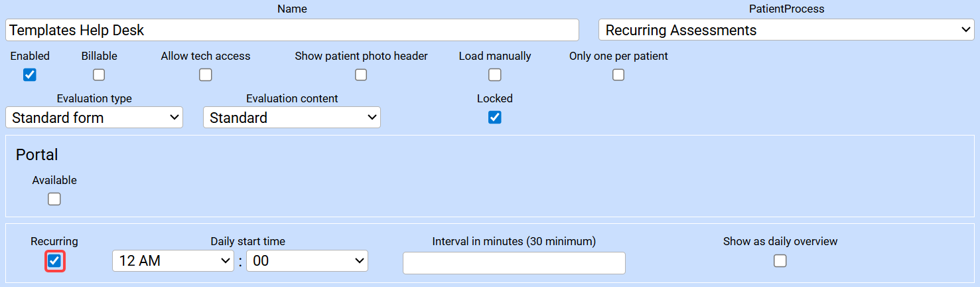Disable the Recurring checkbox

(54, 261)
